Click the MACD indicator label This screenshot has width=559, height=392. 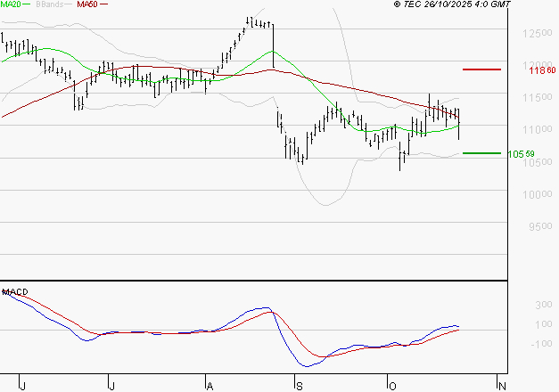pos(15,292)
